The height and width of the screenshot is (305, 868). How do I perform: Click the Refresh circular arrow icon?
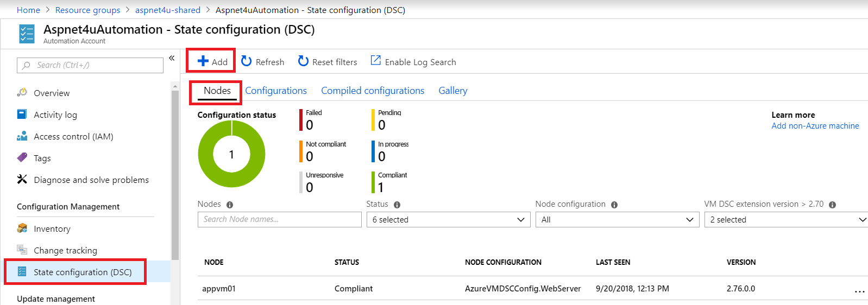tap(247, 61)
